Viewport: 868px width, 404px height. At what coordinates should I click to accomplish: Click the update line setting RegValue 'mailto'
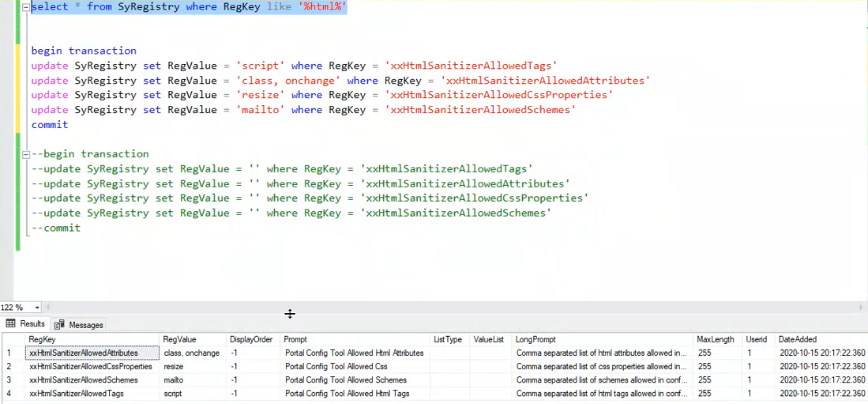303,110
